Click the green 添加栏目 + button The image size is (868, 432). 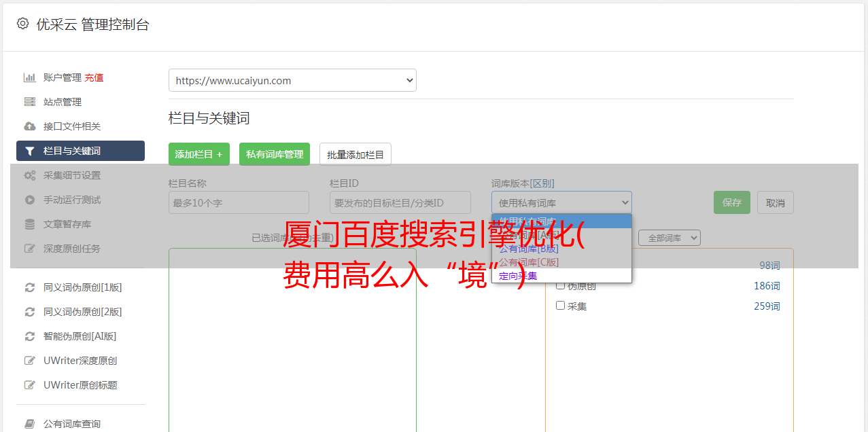click(x=199, y=154)
